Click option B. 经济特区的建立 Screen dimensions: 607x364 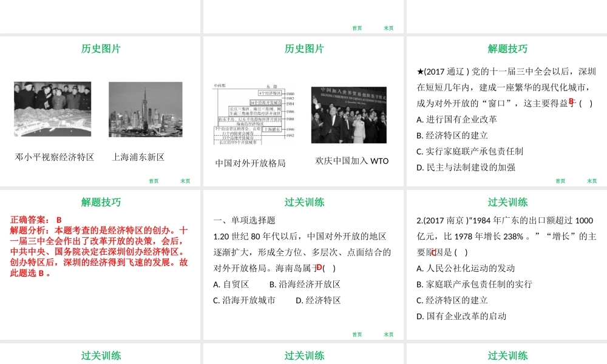[452, 135]
